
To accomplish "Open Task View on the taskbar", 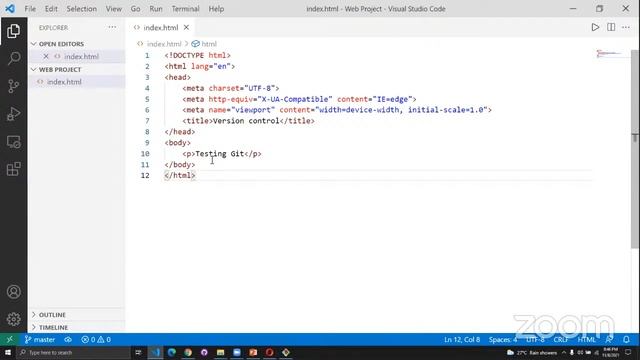I will tap(138, 352).
